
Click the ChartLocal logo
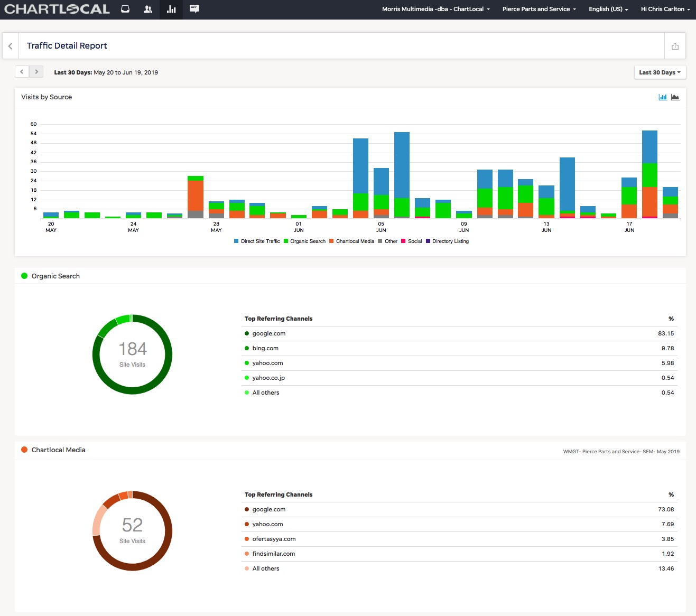pyautogui.click(x=57, y=9)
